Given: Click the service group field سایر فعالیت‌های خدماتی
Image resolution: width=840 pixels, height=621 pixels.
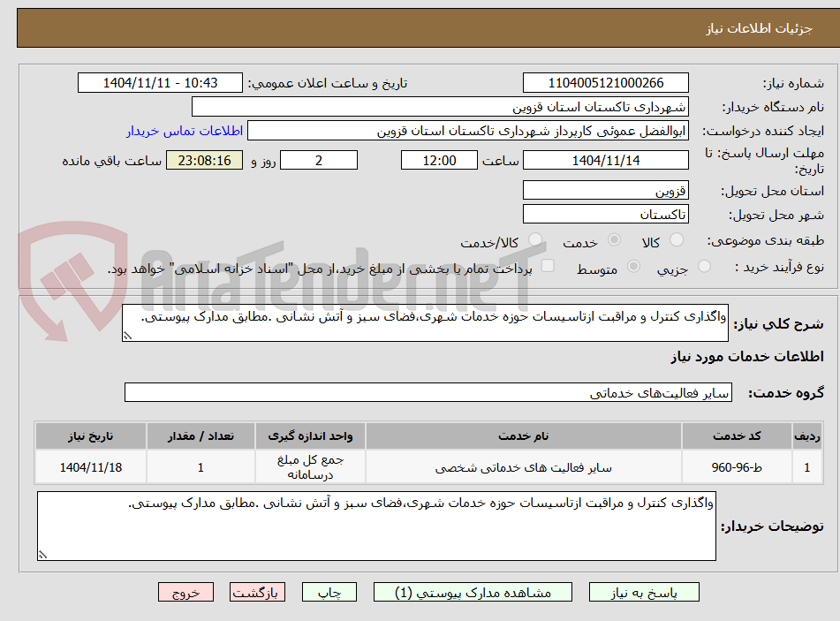Looking at the screenshot, I should point(428,392).
